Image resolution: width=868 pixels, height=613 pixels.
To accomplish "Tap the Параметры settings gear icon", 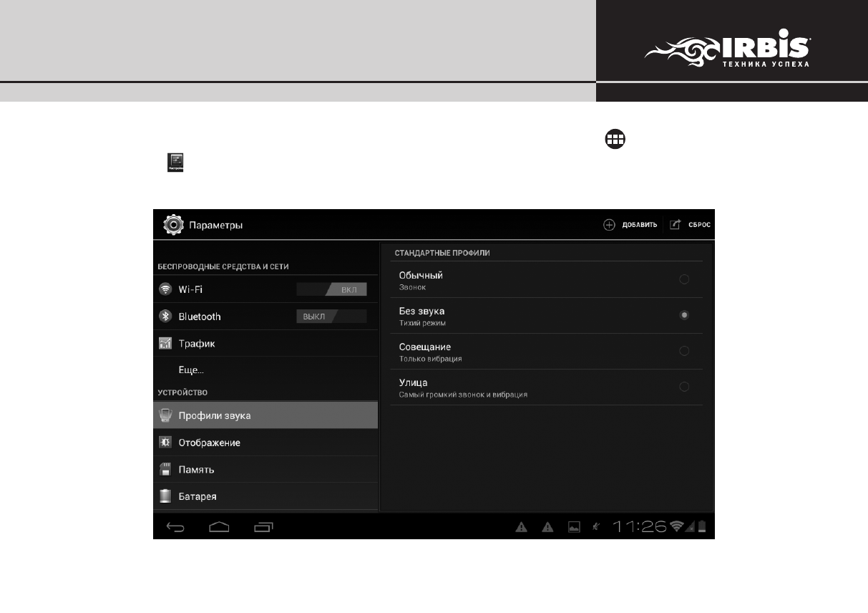I will [173, 225].
